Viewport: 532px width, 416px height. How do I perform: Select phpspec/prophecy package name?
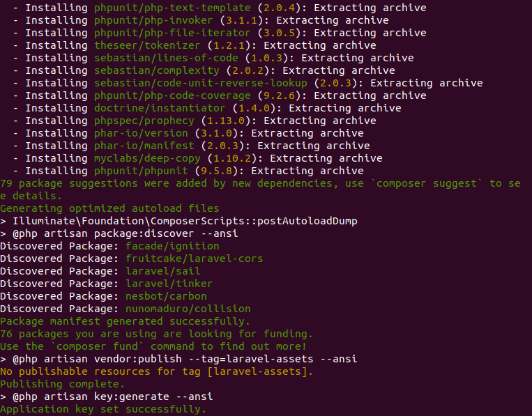(144, 121)
